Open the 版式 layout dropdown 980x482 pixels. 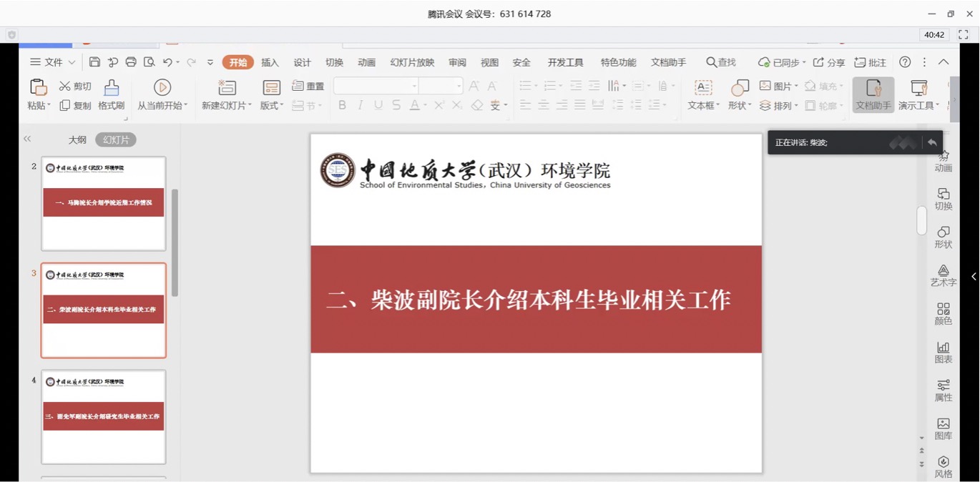[272, 106]
